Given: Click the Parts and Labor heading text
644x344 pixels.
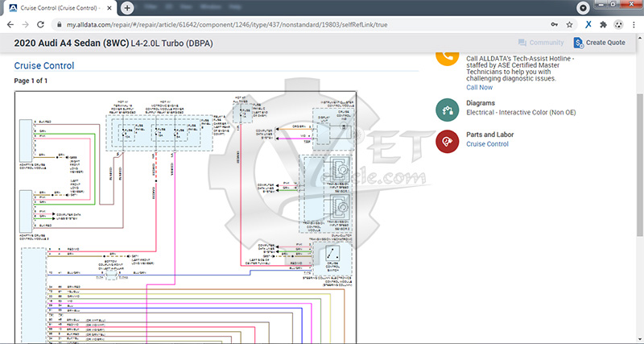Looking at the screenshot, I should coord(490,135).
